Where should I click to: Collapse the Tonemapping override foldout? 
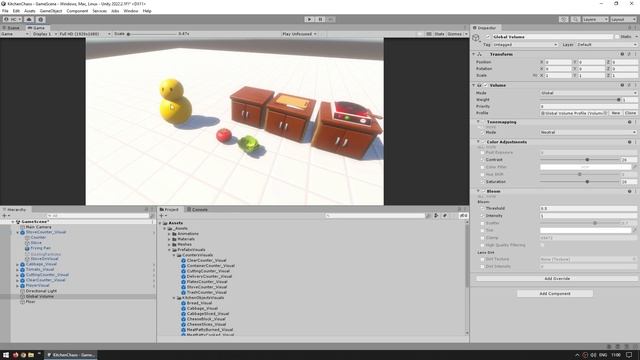click(478, 122)
